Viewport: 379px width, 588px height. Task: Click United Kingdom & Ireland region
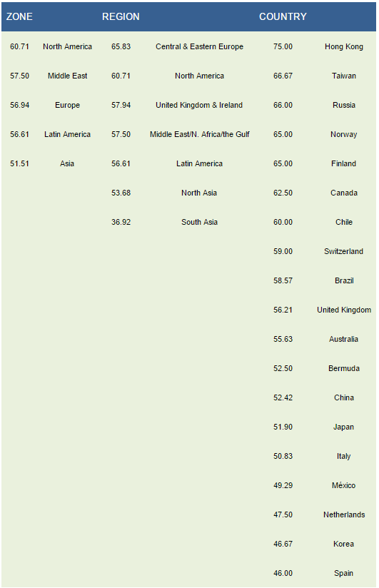click(x=199, y=105)
